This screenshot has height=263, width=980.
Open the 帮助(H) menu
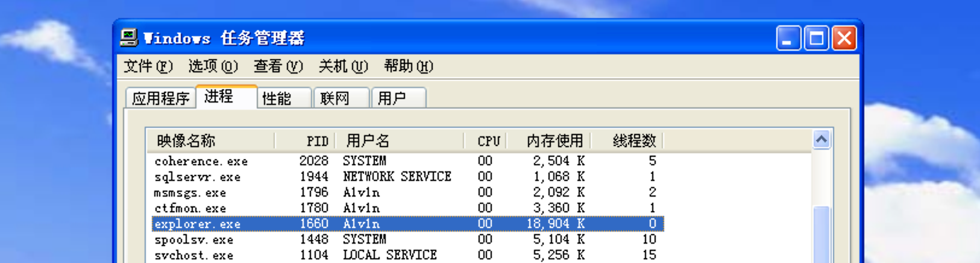[409, 66]
